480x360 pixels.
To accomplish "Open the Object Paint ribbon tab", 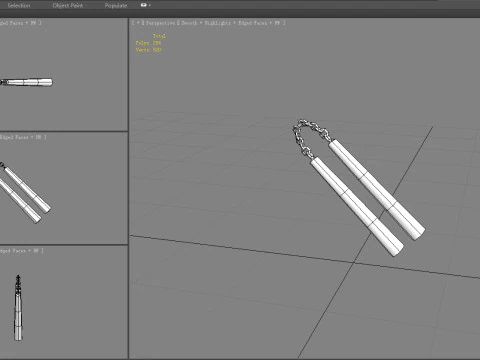I will click(68, 6).
